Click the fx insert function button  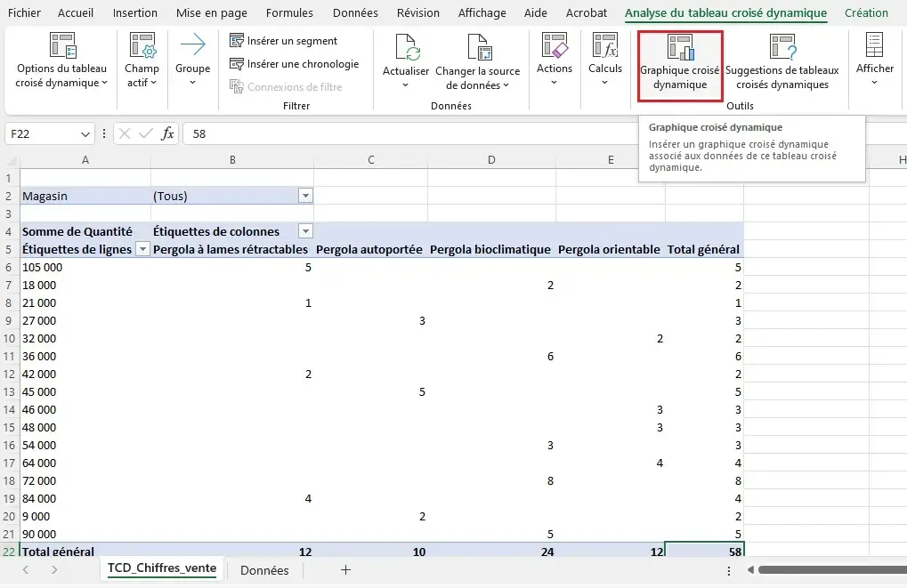click(167, 133)
